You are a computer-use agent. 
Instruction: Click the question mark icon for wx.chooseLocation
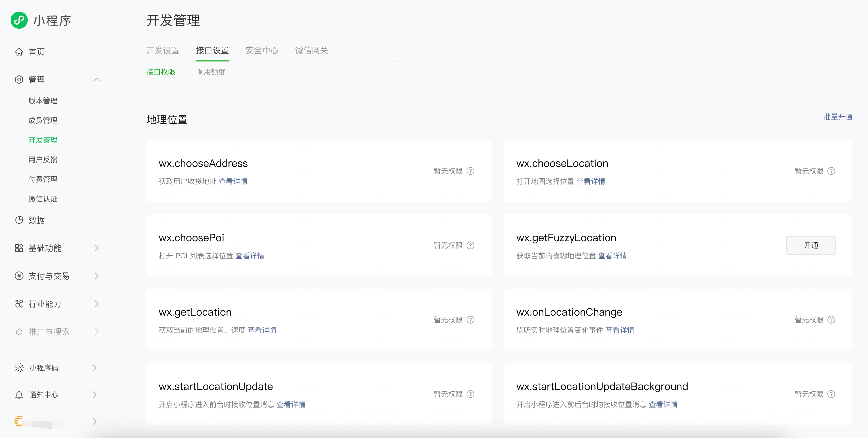tap(831, 171)
